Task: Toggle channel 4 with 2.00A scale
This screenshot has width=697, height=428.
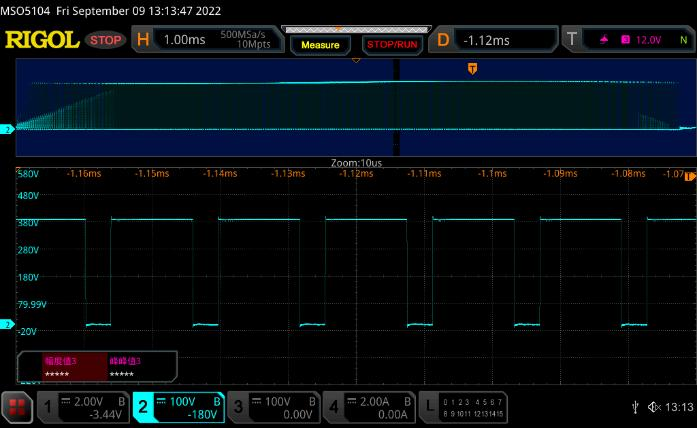Action: [368, 406]
